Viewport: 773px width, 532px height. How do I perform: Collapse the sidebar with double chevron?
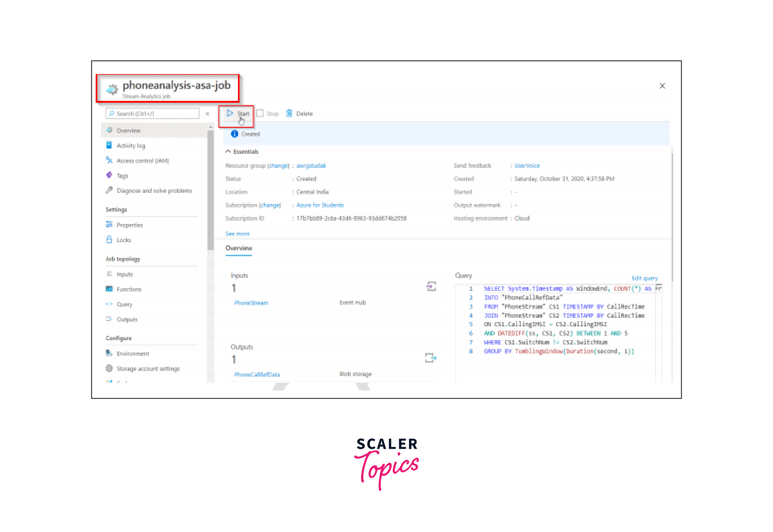click(207, 114)
